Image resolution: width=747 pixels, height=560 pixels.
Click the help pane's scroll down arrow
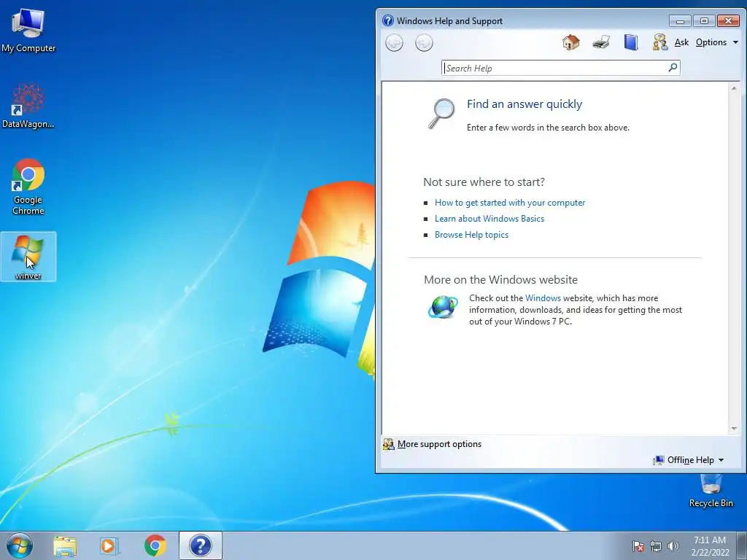click(734, 429)
